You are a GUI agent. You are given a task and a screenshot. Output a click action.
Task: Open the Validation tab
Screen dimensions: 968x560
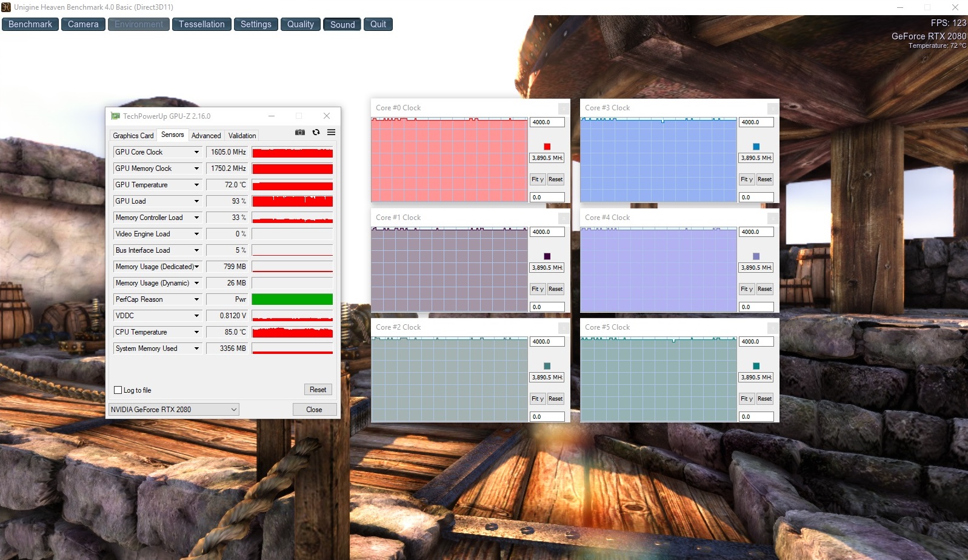click(x=242, y=136)
